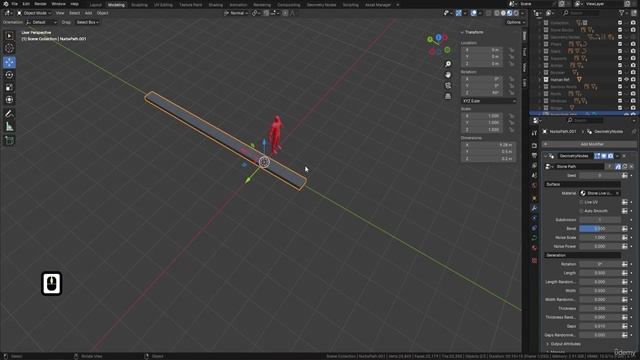Click the Blender logo menu icon

pos(5,4)
